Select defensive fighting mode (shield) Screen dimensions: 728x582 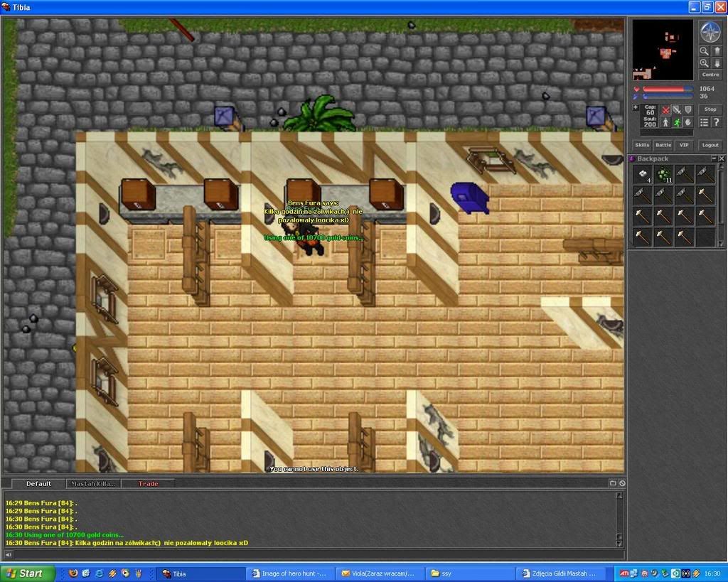pos(688,110)
